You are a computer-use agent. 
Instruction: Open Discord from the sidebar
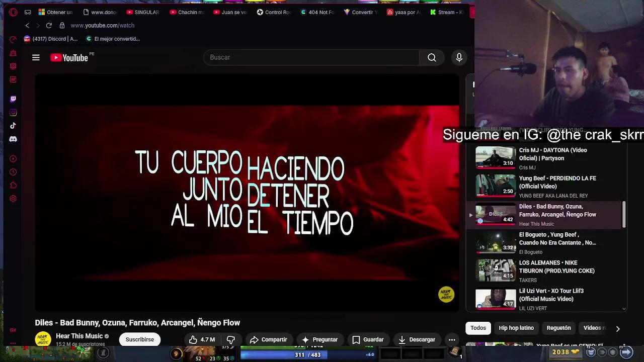(x=13, y=139)
